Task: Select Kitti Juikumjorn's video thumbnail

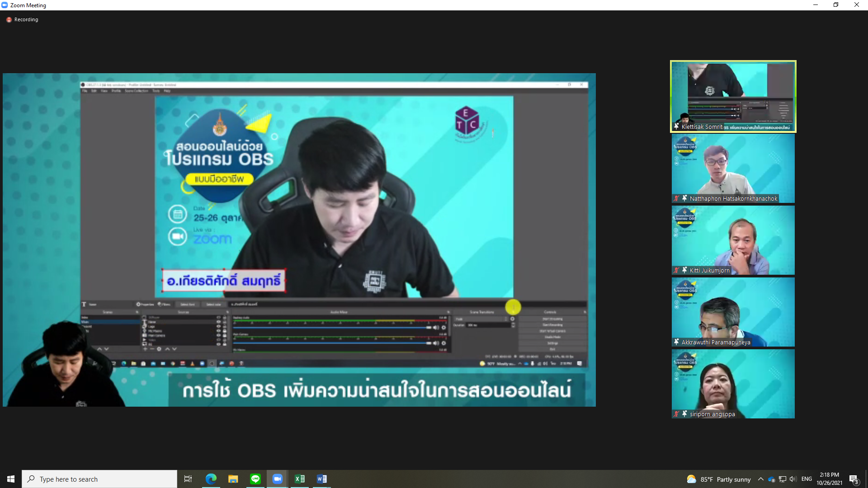Action: [x=733, y=240]
